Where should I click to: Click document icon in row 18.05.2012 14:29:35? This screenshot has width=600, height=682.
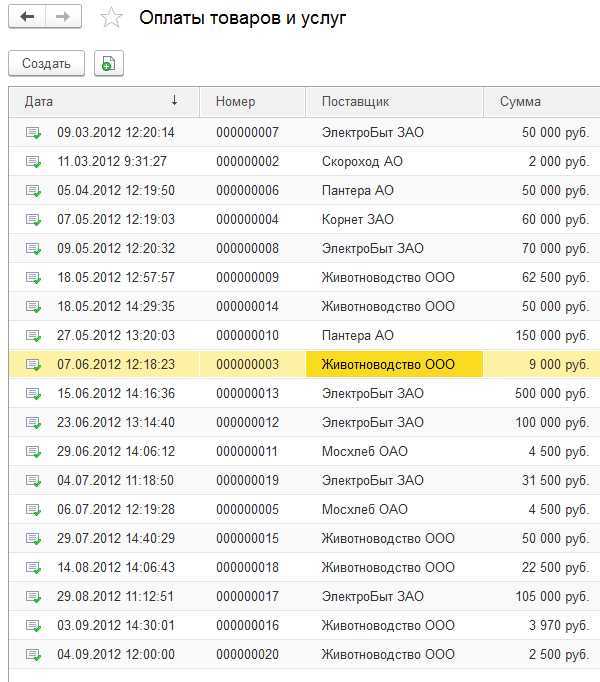[34, 307]
